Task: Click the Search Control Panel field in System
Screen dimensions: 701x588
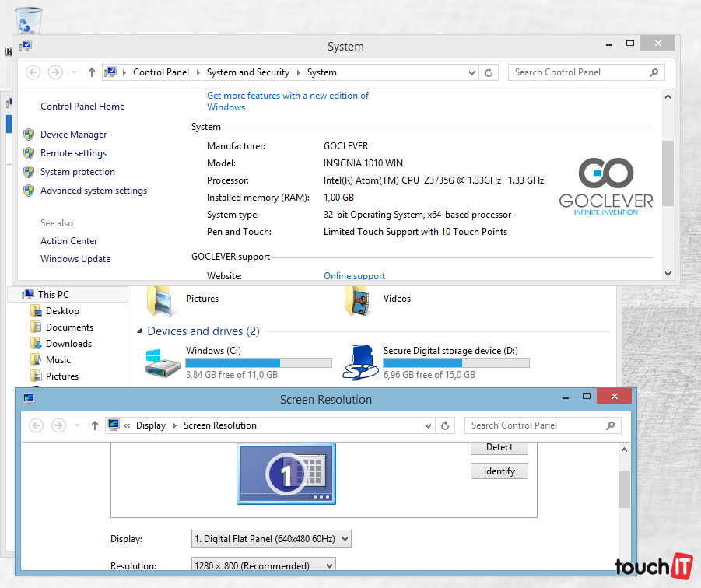Action: tap(578, 72)
